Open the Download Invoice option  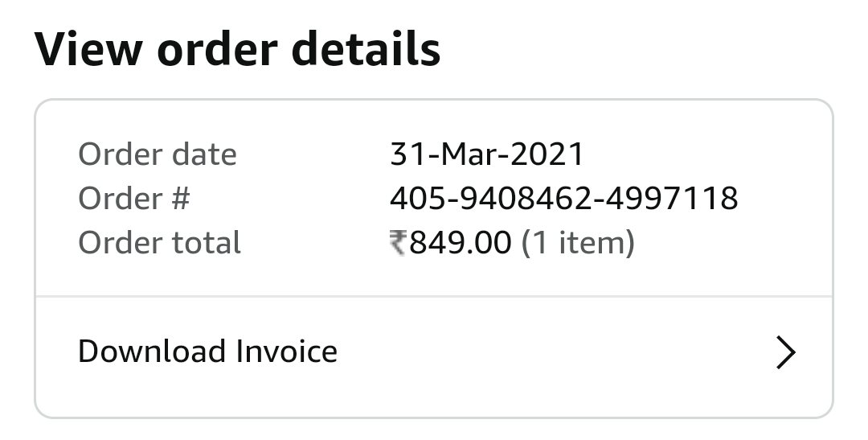point(207,352)
